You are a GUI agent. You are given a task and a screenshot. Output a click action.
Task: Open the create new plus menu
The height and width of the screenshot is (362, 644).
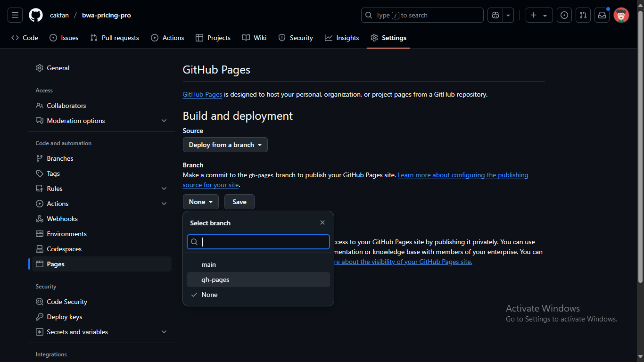pyautogui.click(x=539, y=15)
